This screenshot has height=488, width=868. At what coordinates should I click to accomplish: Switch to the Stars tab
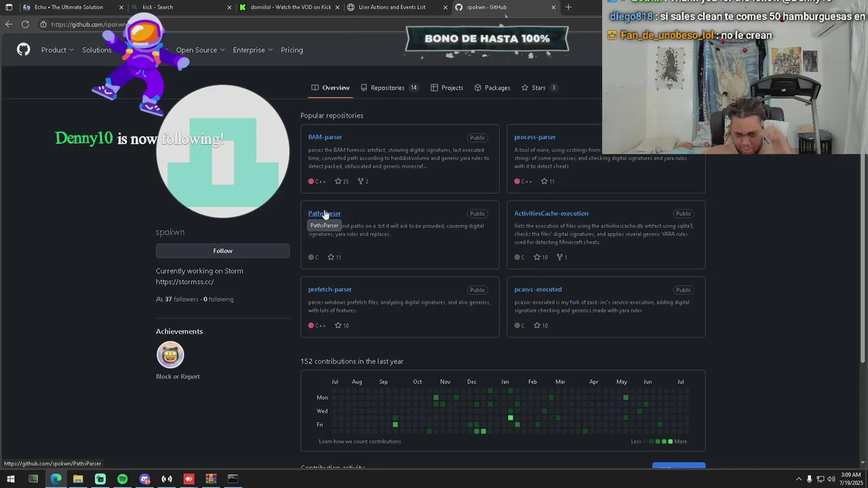click(x=539, y=87)
